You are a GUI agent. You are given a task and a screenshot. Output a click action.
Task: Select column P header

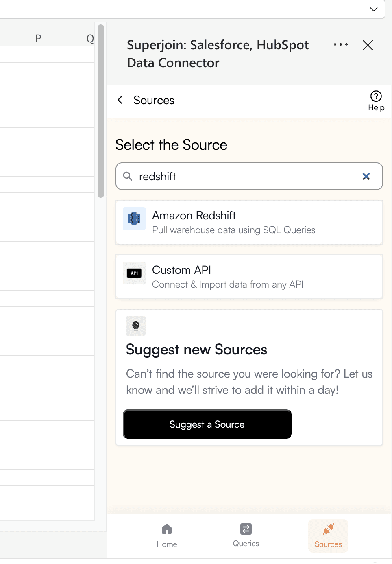click(38, 39)
